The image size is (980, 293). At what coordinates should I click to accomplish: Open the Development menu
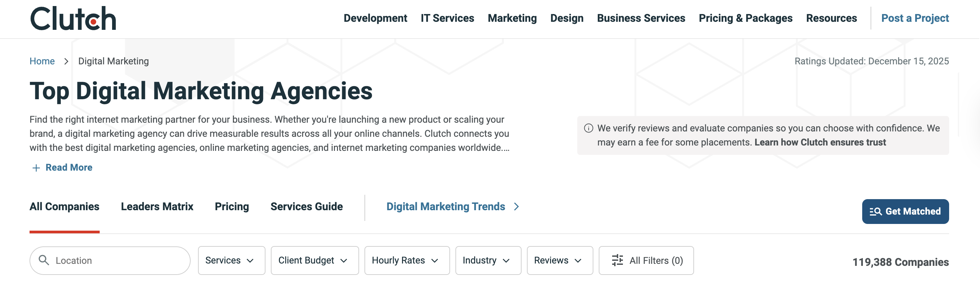pos(375,18)
